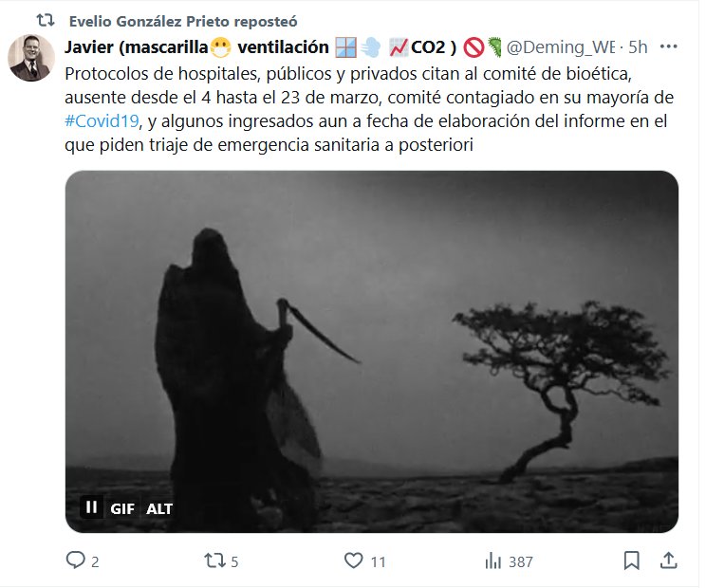Click the tweet body text to open it

point(369,109)
